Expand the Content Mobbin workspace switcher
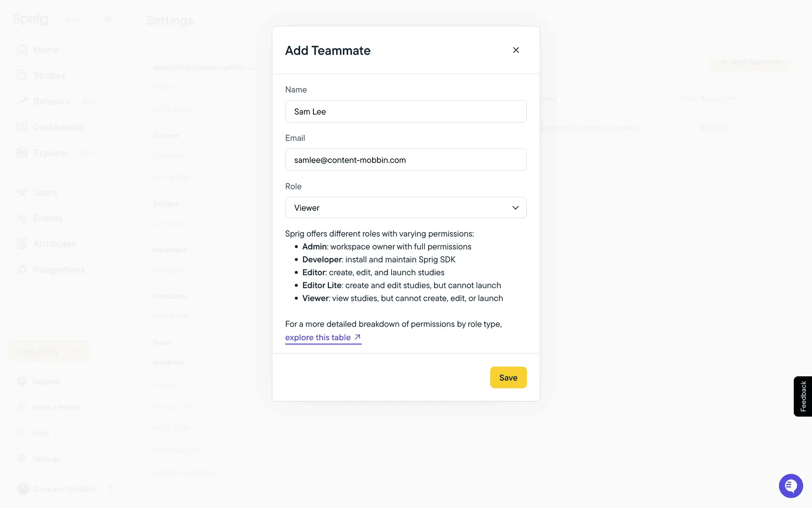Viewport: 812px width, 508px height. (x=65, y=489)
